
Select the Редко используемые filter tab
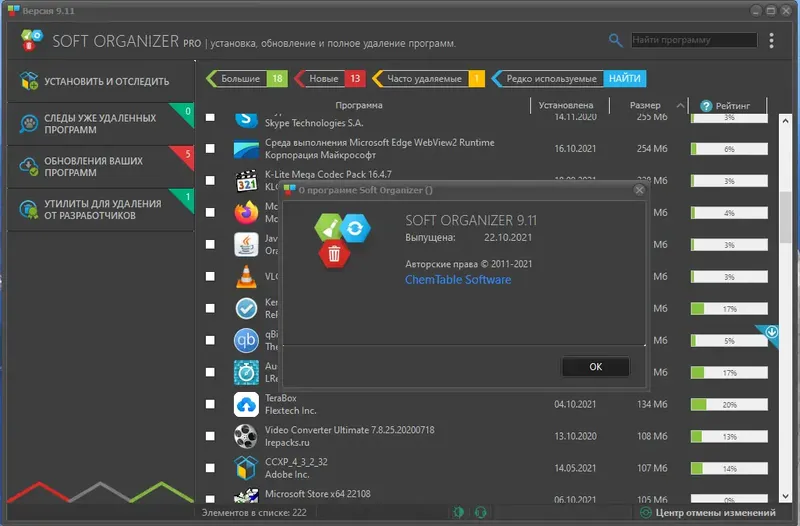pyautogui.click(x=547, y=79)
